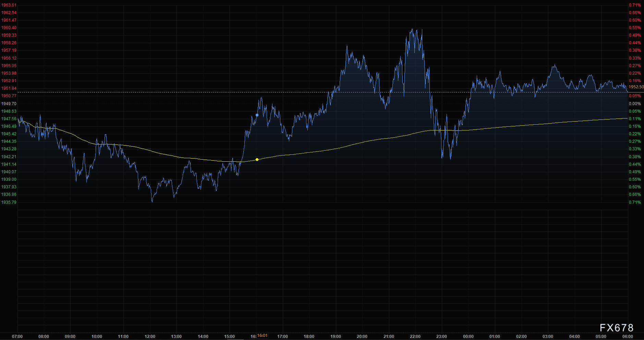Click the 07:00 starting time label
Screen dimensions: 644x340
(17, 337)
